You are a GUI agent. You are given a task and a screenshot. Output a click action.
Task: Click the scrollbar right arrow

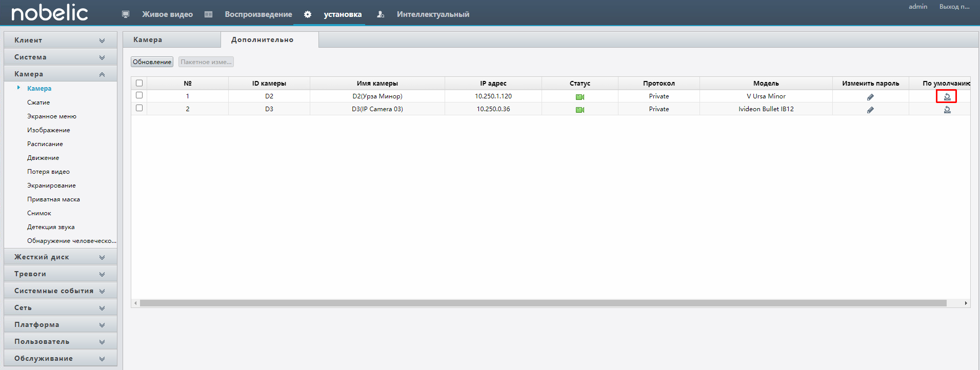click(966, 303)
